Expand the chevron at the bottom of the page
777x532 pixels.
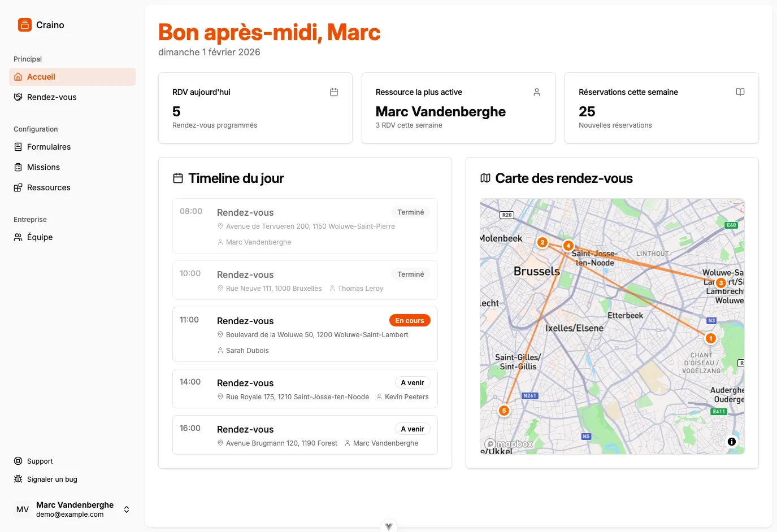pyautogui.click(x=388, y=525)
